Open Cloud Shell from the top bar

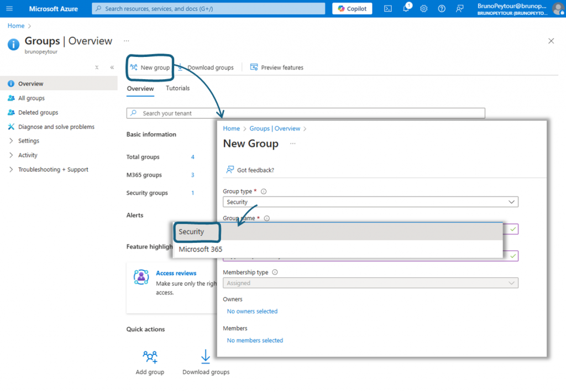coord(388,9)
